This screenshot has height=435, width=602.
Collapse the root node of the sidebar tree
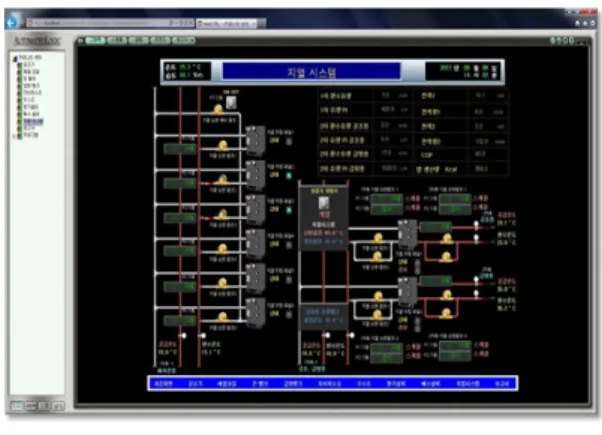15,58
